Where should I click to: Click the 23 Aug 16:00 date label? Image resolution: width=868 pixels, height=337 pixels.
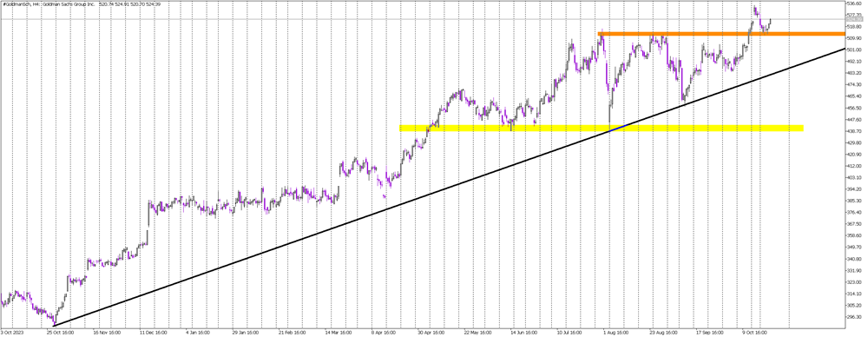662,334
